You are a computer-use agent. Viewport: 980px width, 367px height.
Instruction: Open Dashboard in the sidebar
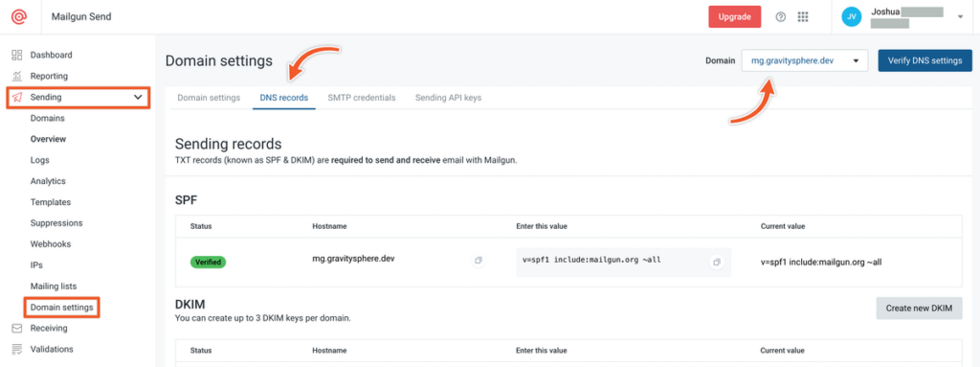(x=52, y=56)
